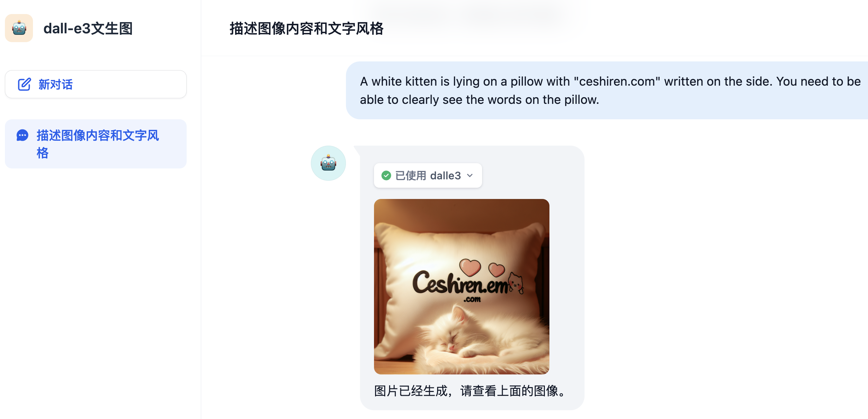Click the page heading 描述图像内容和文字风格

[307, 28]
